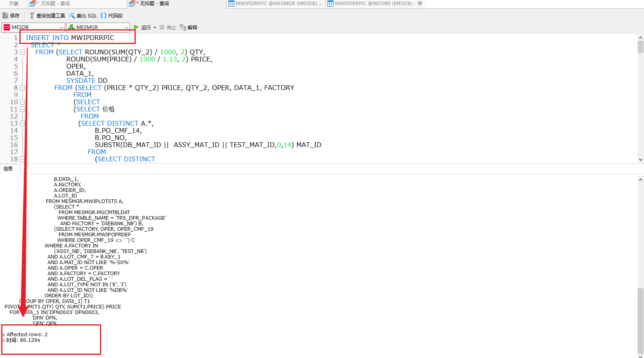Viewport: 644px width, 358px height.
Task: Click the MESDB connection icon
Action: 6,27
